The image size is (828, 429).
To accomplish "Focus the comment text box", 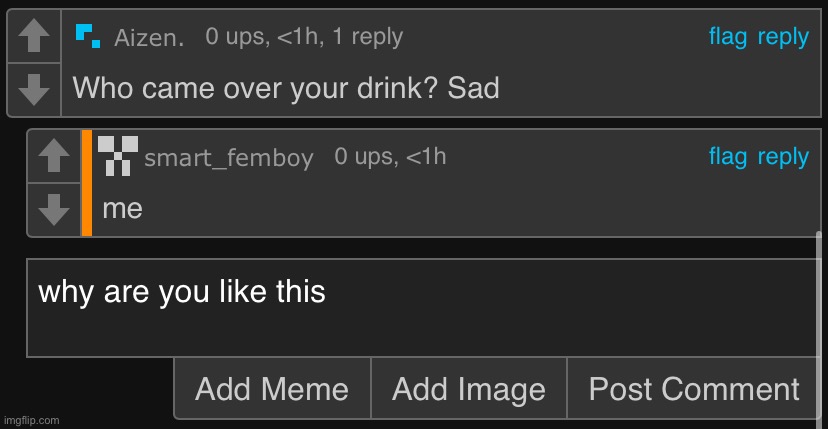I will [420, 307].
